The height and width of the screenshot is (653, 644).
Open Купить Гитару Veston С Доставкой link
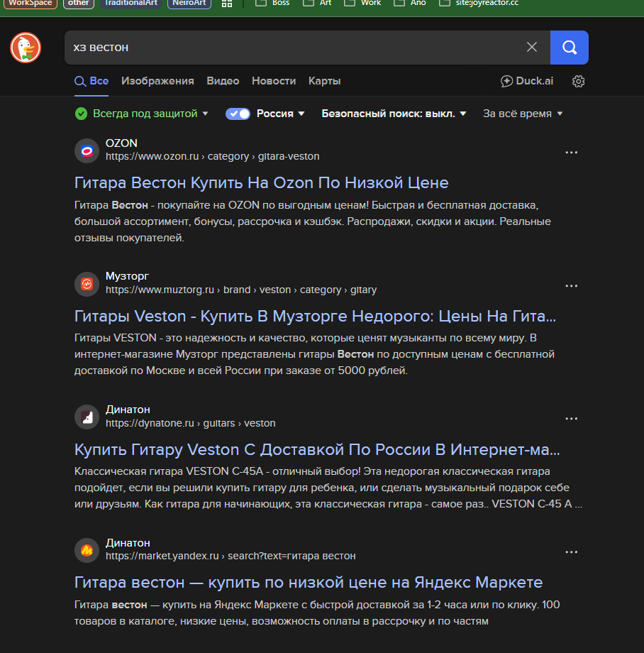[317, 449]
